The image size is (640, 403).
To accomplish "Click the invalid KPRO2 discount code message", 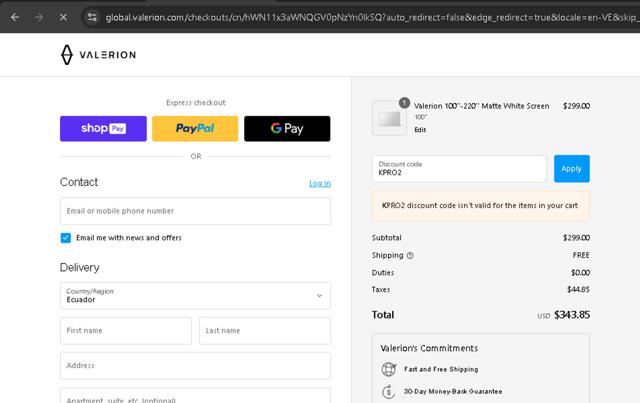I will (480, 205).
